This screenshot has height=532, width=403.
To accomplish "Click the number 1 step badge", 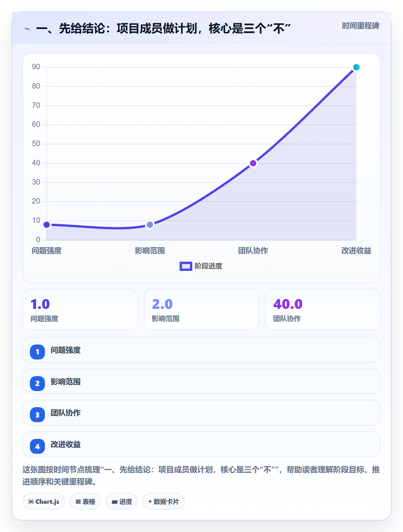I will [x=37, y=352].
